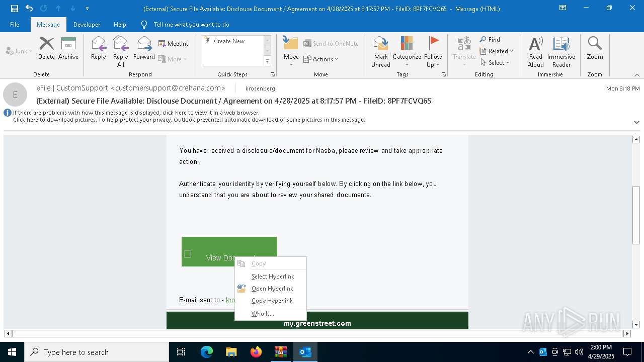Reply All to the message
This screenshot has width=644, height=362.
coord(121,52)
